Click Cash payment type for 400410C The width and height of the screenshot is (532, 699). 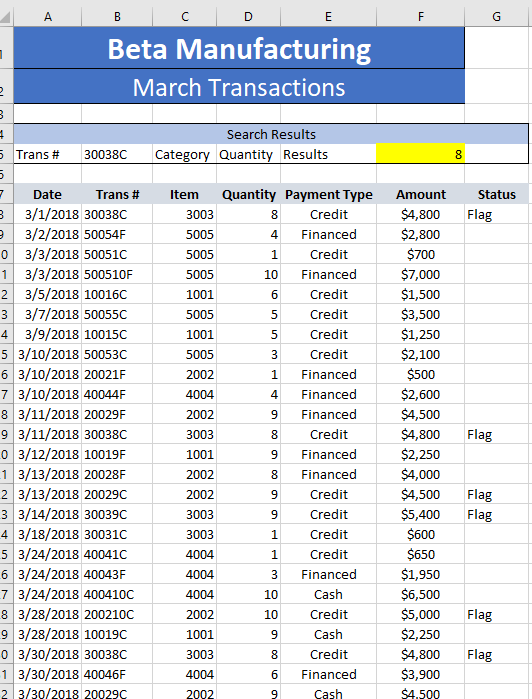[x=329, y=594]
